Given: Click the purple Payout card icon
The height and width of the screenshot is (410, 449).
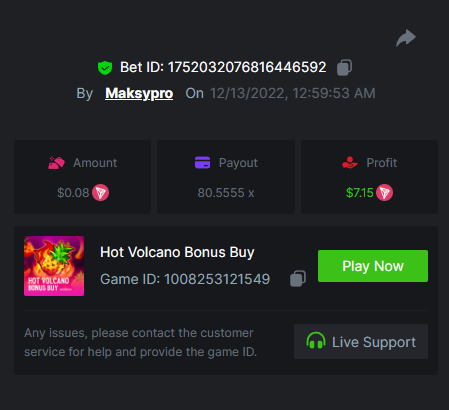Looking at the screenshot, I should 202,163.
